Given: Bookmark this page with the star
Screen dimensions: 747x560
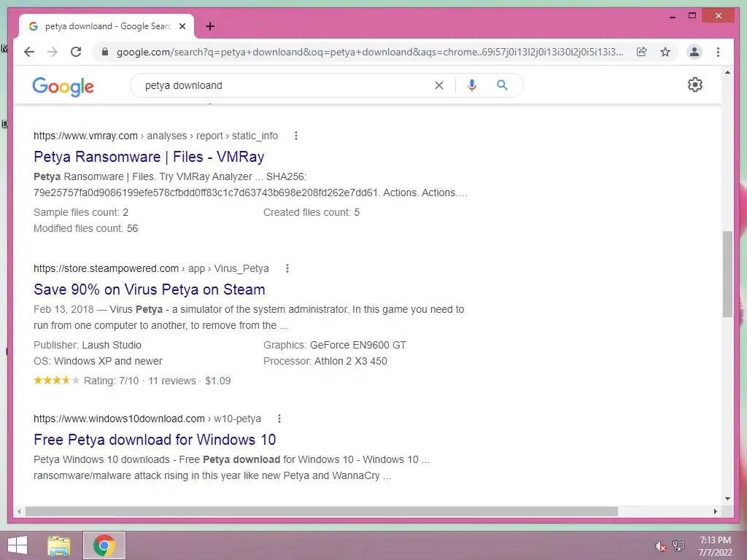Looking at the screenshot, I should pos(665,52).
